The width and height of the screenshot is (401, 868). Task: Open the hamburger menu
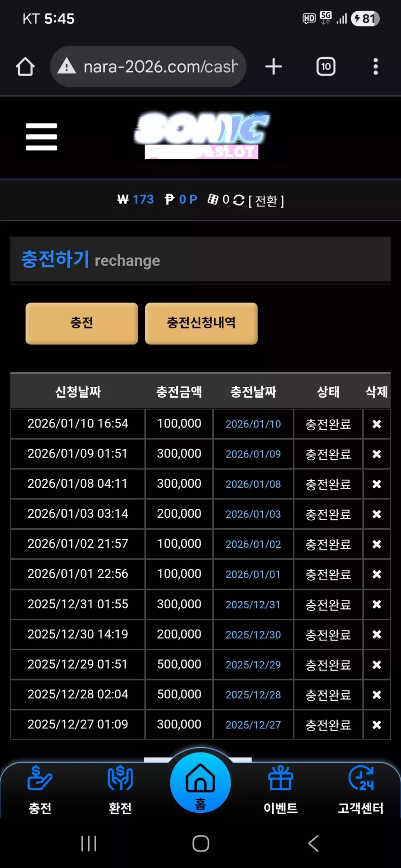click(x=42, y=137)
